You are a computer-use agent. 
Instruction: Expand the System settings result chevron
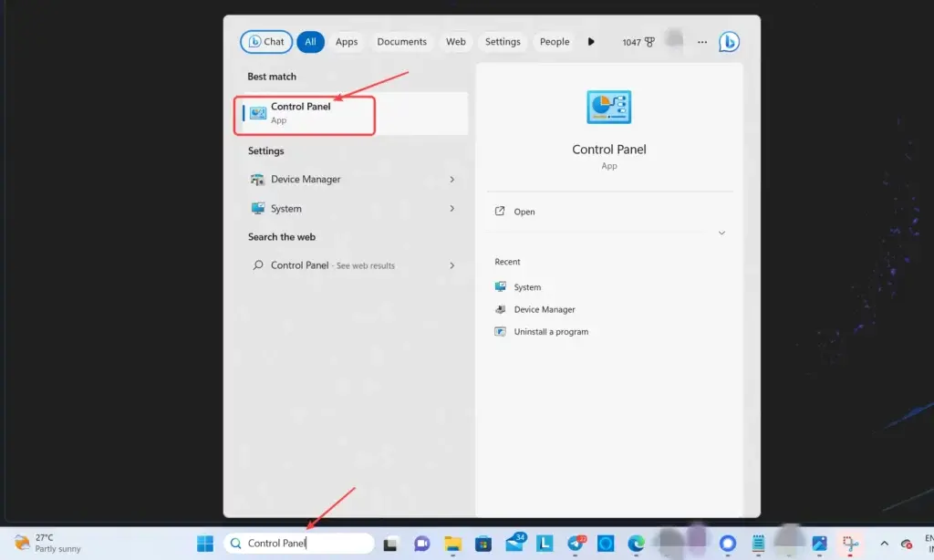(x=451, y=208)
